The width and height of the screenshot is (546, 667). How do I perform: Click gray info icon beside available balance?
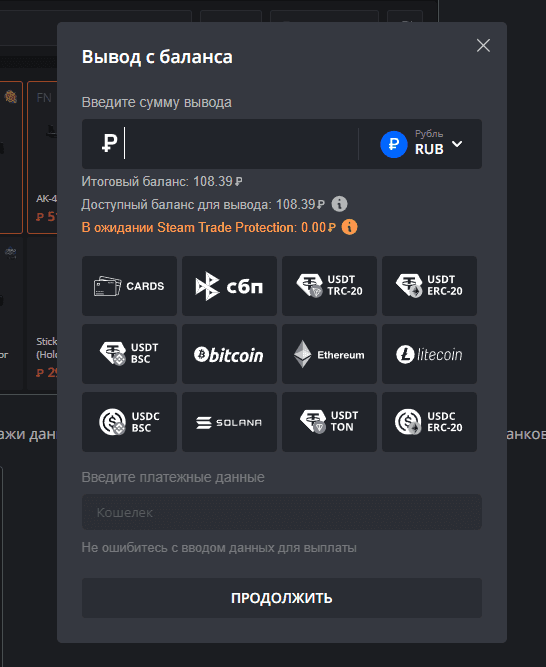pyautogui.click(x=339, y=204)
